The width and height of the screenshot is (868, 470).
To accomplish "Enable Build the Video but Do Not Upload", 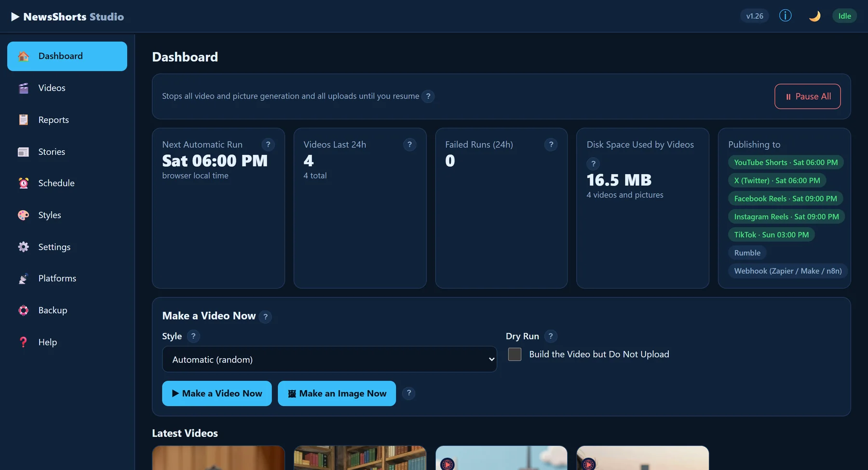I will click(x=515, y=354).
